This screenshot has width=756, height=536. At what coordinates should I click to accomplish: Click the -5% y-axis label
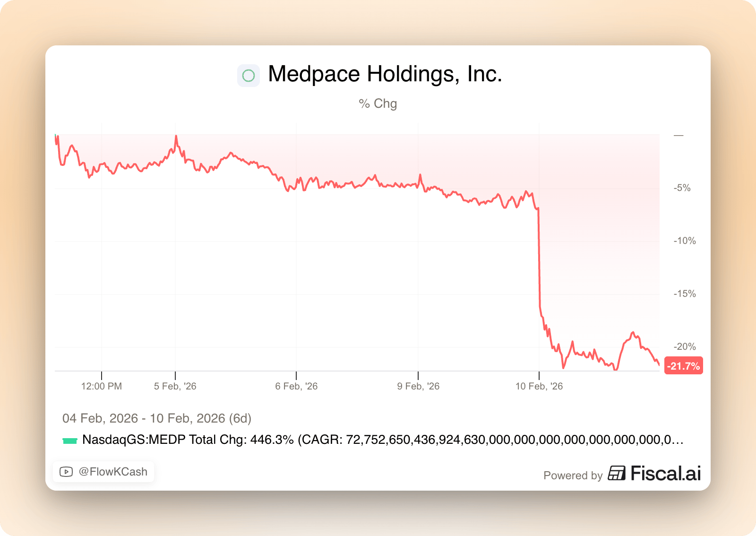point(682,188)
